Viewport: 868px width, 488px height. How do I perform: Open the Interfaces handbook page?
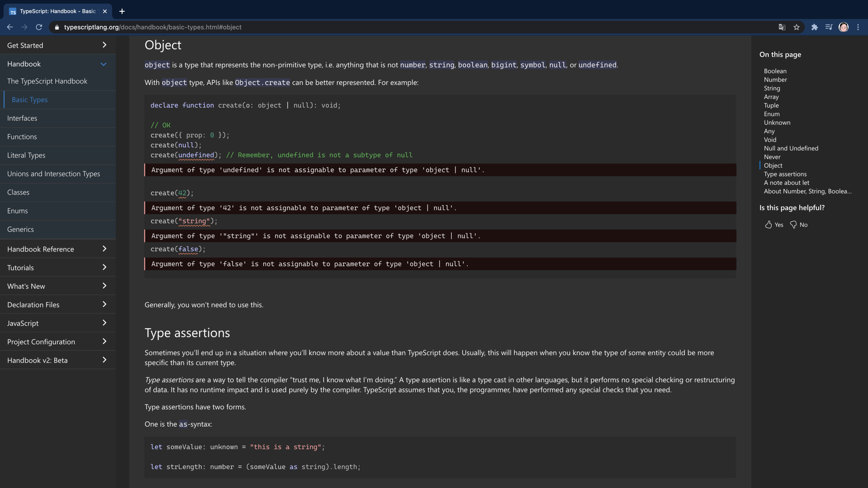point(22,118)
